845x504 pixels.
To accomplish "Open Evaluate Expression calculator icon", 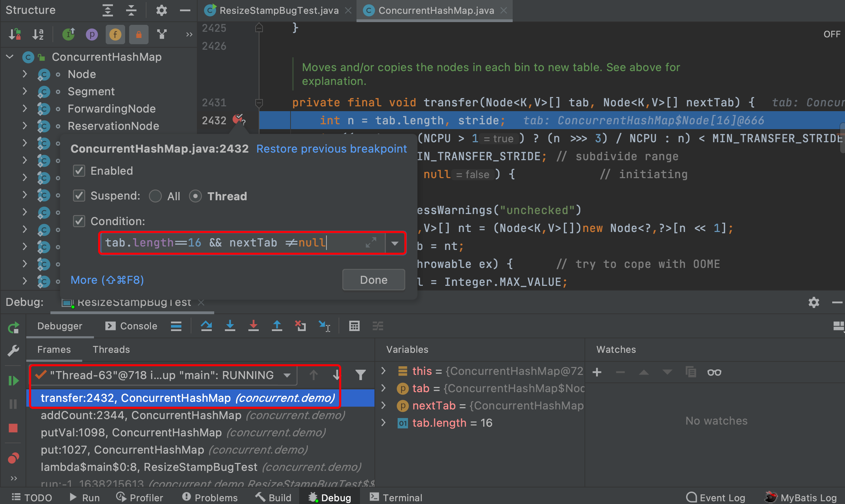I will pos(354,326).
